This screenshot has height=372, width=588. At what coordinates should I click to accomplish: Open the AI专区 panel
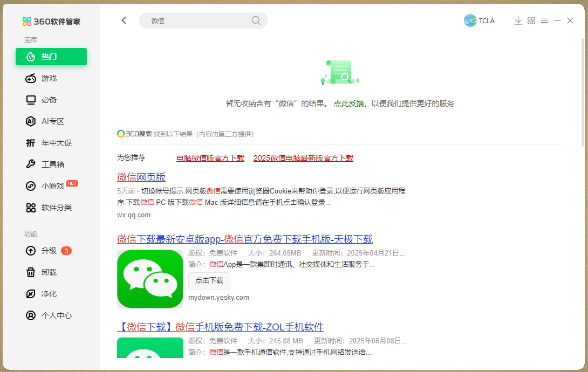click(x=51, y=121)
